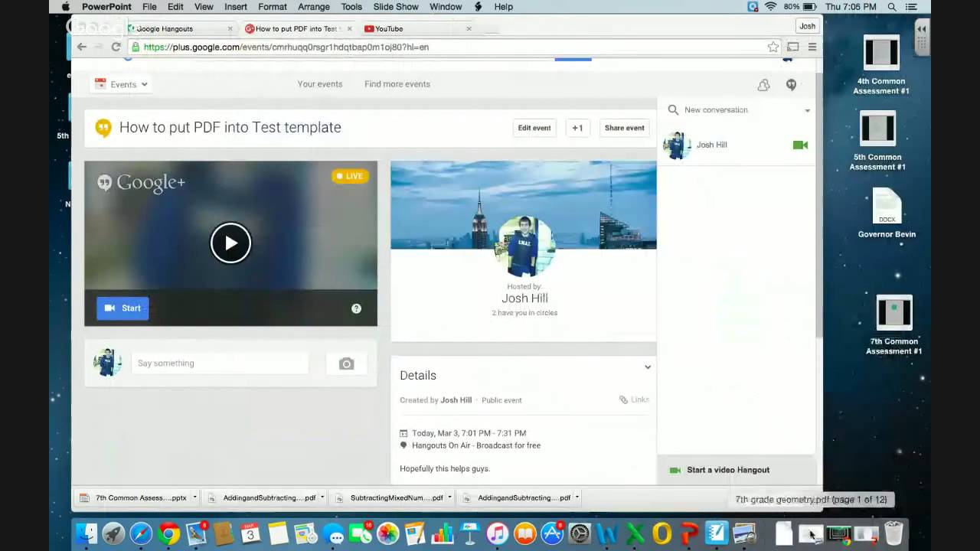Click the camera icon to add photo
This screenshot has width=980, height=551.
tap(346, 364)
